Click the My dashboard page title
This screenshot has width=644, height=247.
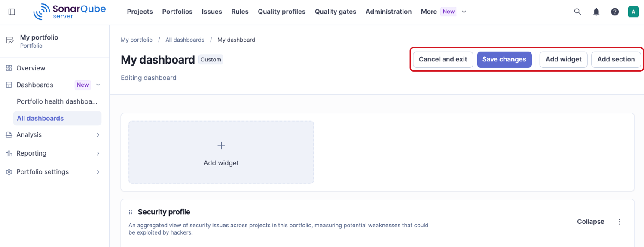click(158, 60)
